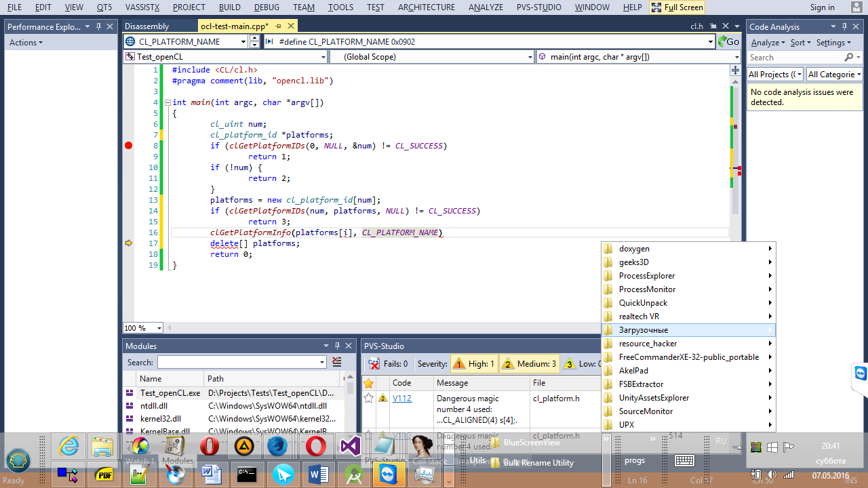Open the All Projects dropdown
The height and width of the screenshot is (488, 868).
tap(774, 75)
